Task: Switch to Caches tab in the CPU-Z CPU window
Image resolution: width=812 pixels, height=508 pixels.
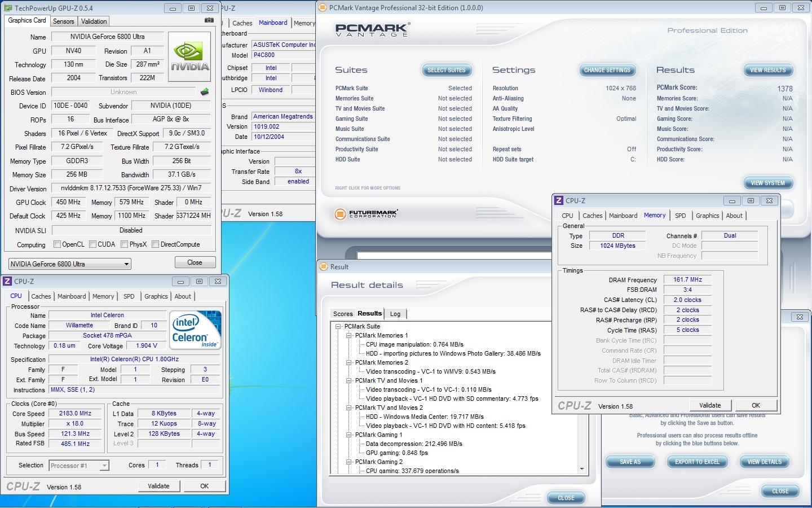Action: tap(41, 296)
